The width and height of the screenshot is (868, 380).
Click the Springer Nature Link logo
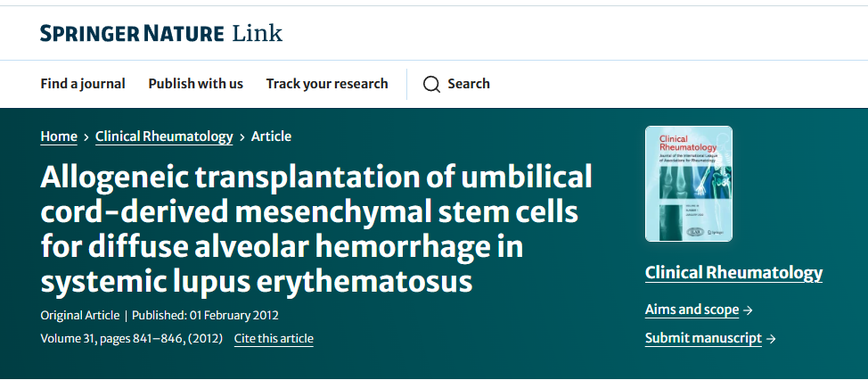(161, 34)
